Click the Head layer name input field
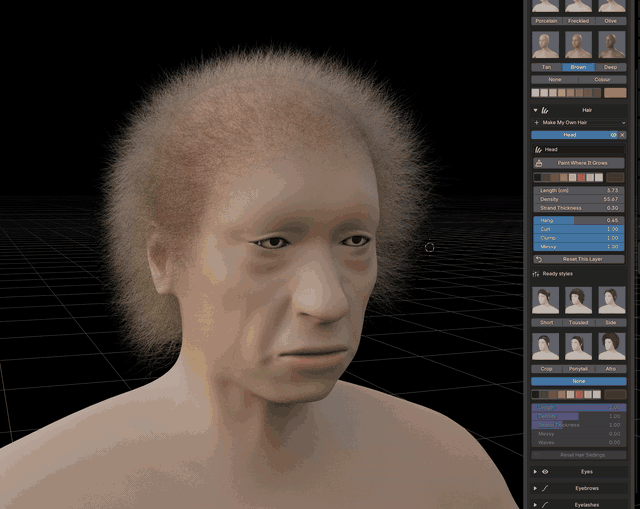The height and width of the screenshot is (509, 640). click(x=579, y=149)
